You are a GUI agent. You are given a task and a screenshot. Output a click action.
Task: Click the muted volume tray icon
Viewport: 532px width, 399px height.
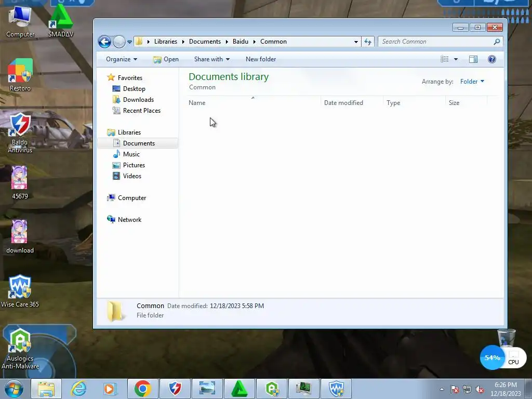480,390
